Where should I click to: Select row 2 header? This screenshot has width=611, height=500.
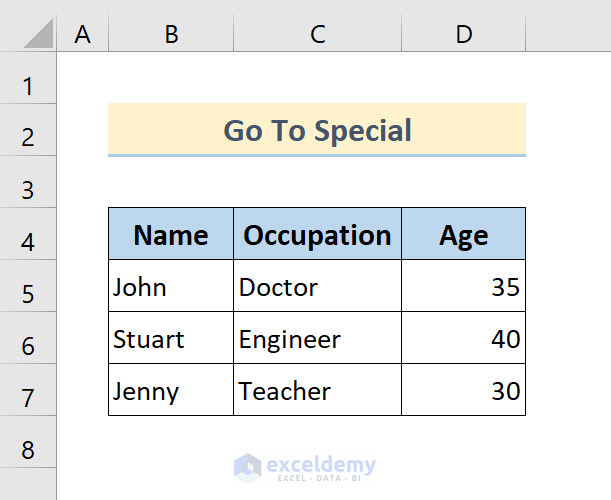click(28, 130)
